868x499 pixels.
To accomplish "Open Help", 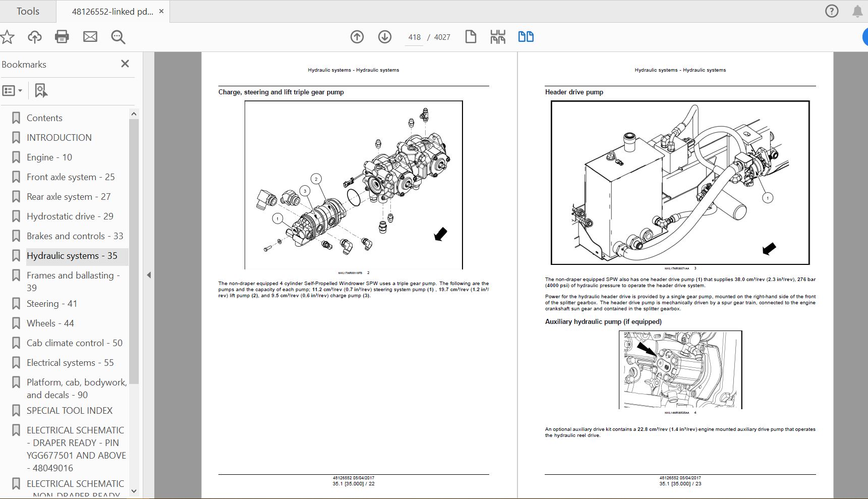I will (831, 11).
